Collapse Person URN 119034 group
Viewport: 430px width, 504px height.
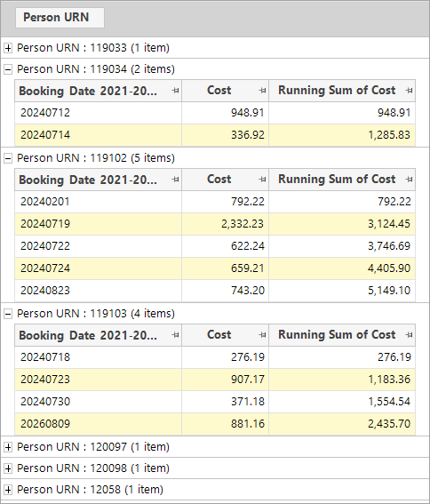(8, 69)
